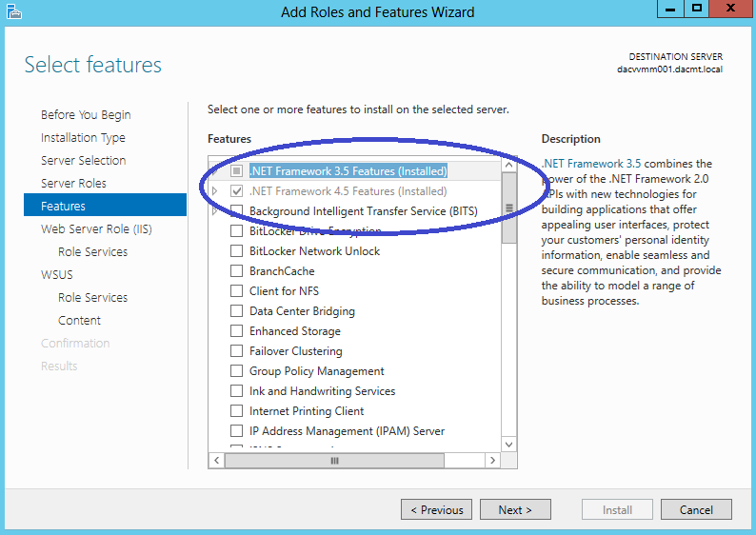The width and height of the screenshot is (756, 535).
Task: Select the .NET Framework 3.5 Features (Installed) row
Action: pyautogui.click(x=348, y=171)
